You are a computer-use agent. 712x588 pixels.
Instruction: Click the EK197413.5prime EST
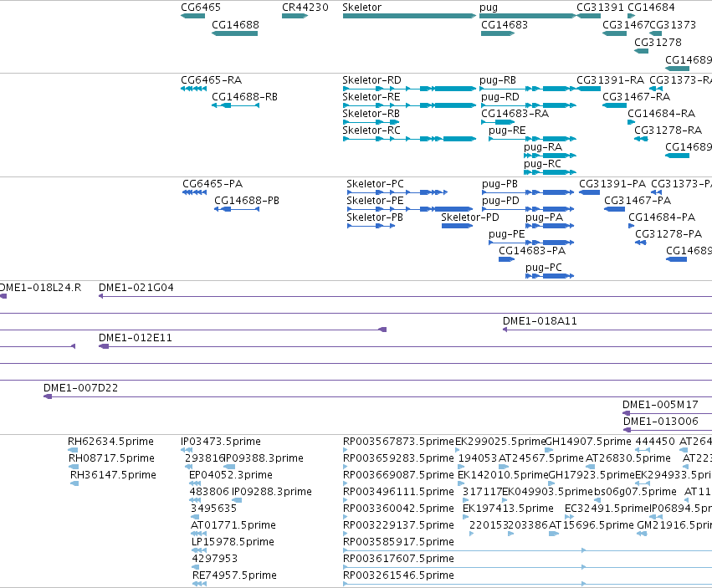coord(465,517)
